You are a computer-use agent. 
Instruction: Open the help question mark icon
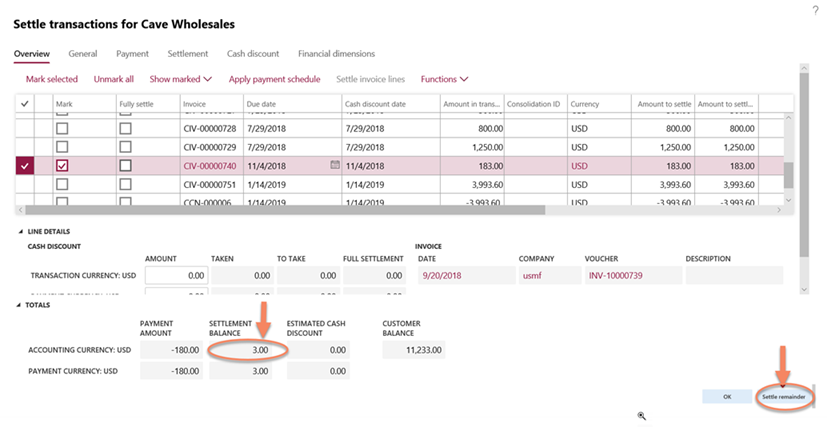[x=815, y=11]
